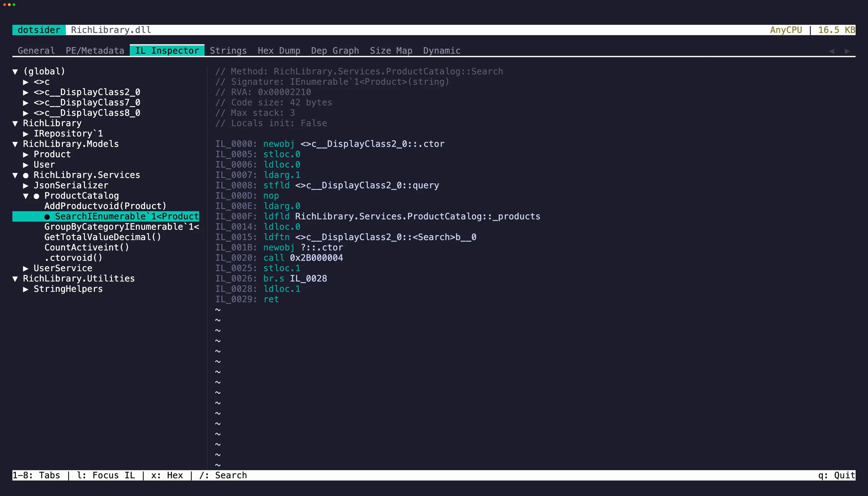Expand the <>c__DisplayClass2_0 class
868x496 pixels.
(x=25, y=92)
